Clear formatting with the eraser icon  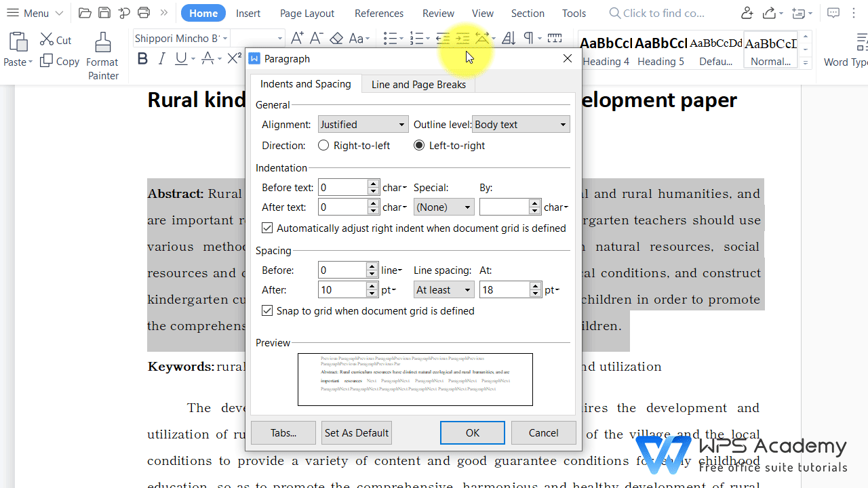click(x=336, y=38)
